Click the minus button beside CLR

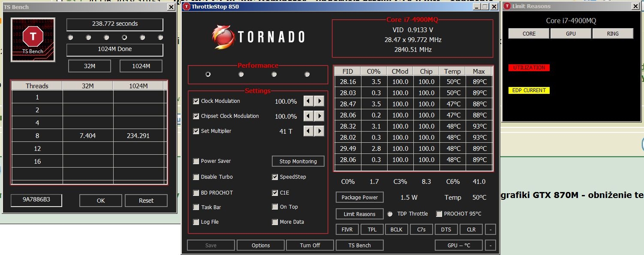[x=491, y=229]
